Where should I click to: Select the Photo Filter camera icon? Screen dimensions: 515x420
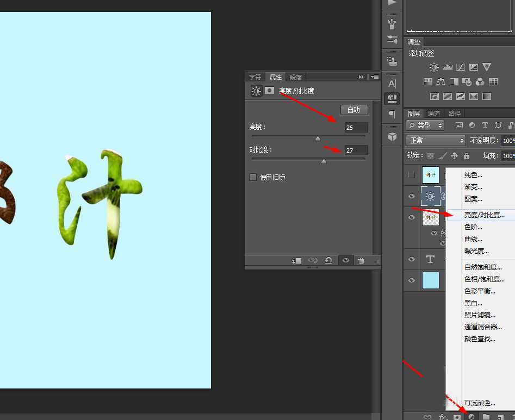tap(467, 82)
